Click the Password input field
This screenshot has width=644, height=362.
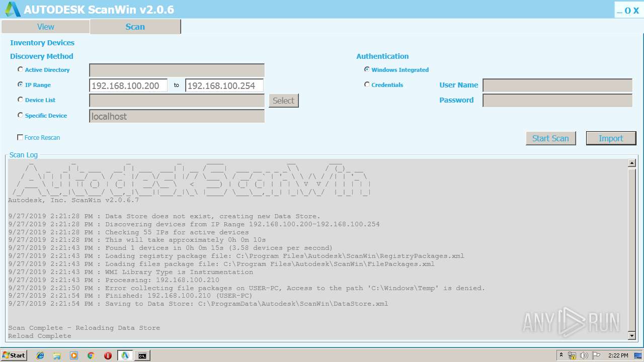[557, 101]
